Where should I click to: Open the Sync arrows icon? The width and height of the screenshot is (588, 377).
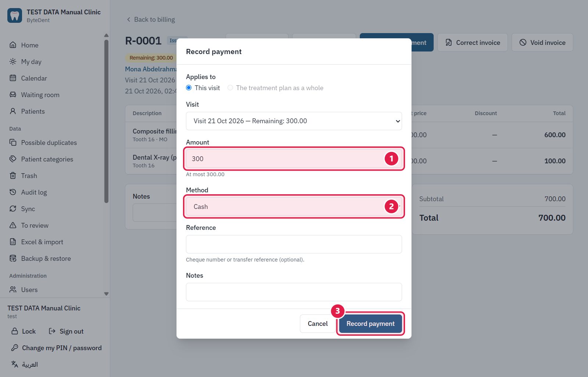13,209
